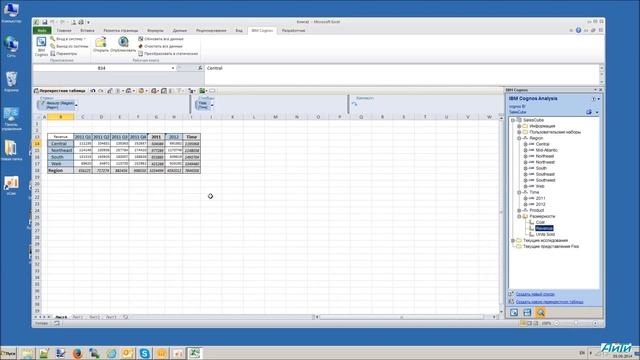
Task: Expand the Product dimension node
Action: [519, 210]
